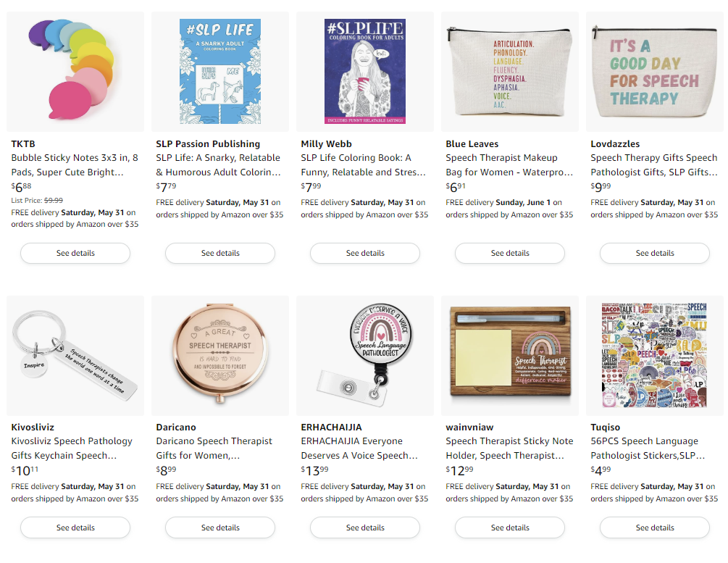Open Lovdazzles Speech Therapy Gifts title link
Screen dimensions: 728x563
(654, 165)
